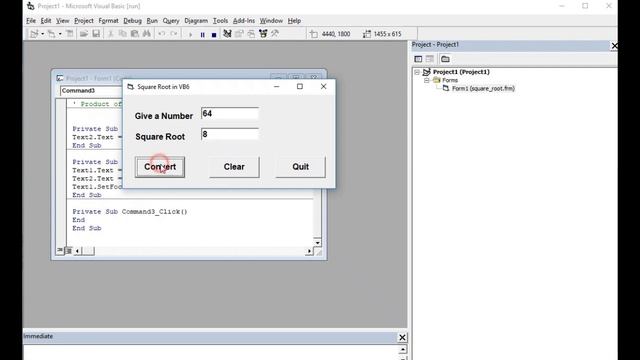Open the Query menu
Screen dimensions: 640x360
[x=171, y=20]
